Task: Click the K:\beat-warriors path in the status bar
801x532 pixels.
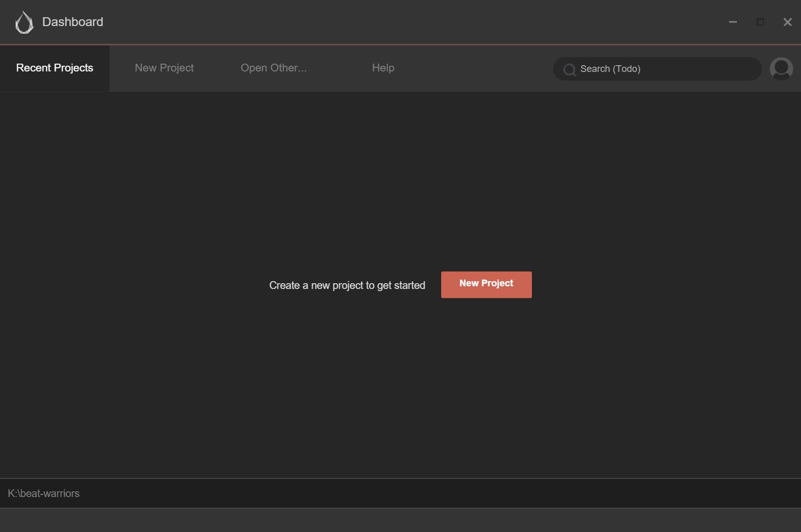Action: 43,493
